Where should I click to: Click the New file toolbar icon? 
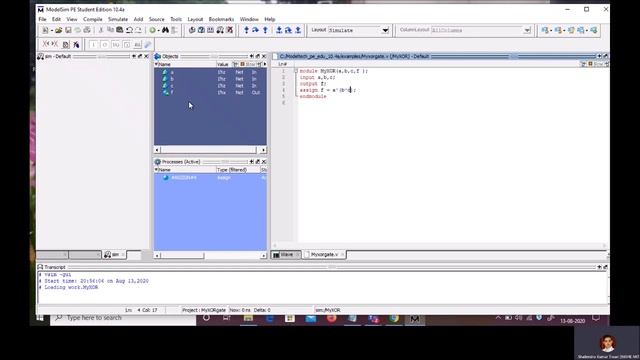45,30
